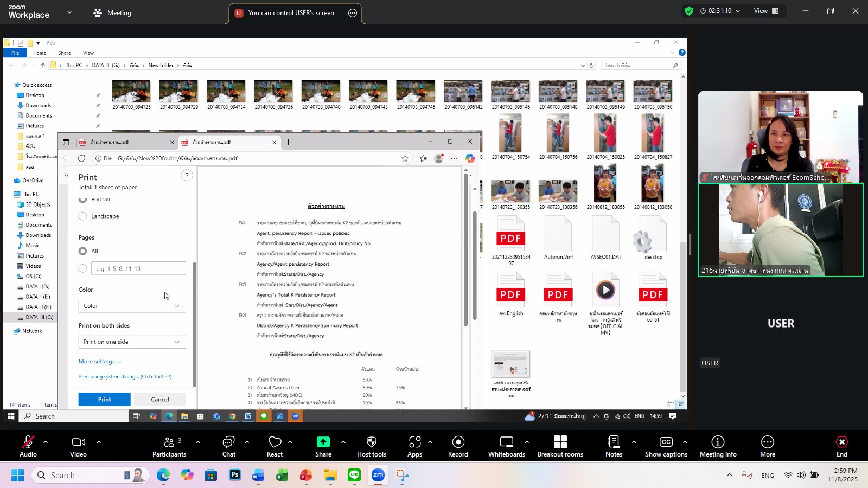Viewport: 868px width, 488px height.
Task: Click Print using system dialog link
Action: [x=125, y=377]
